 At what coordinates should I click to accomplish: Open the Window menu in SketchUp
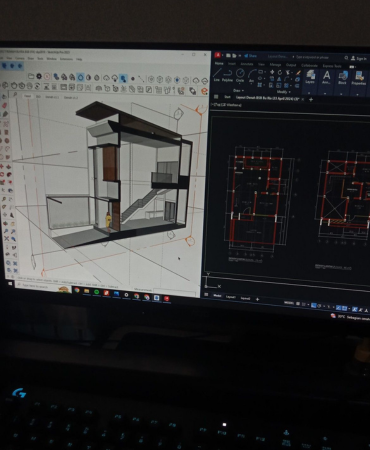[51, 59]
